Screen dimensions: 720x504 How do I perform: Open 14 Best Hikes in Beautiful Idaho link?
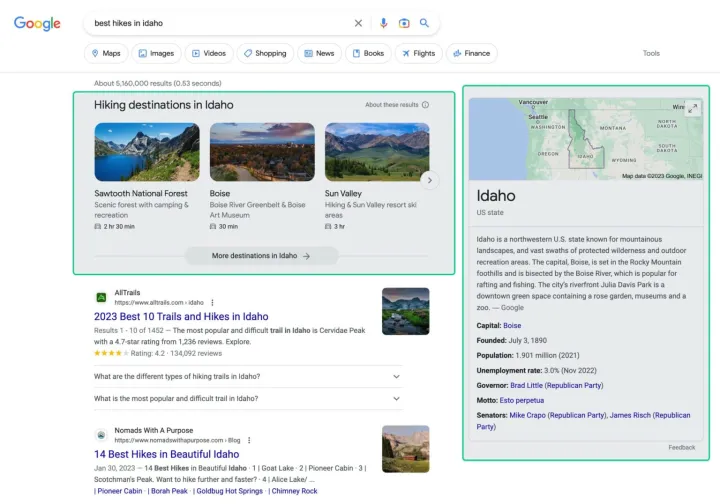click(x=167, y=454)
